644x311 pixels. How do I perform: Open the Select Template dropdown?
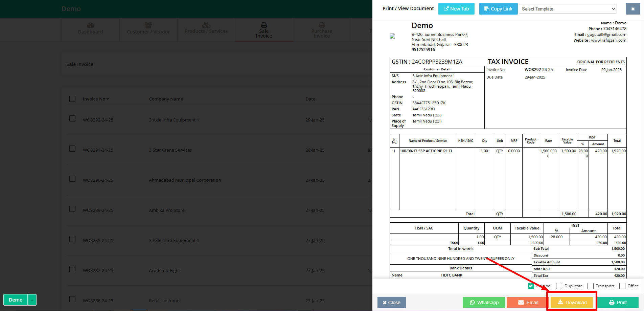pyautogui.click(x=568, y=8)
